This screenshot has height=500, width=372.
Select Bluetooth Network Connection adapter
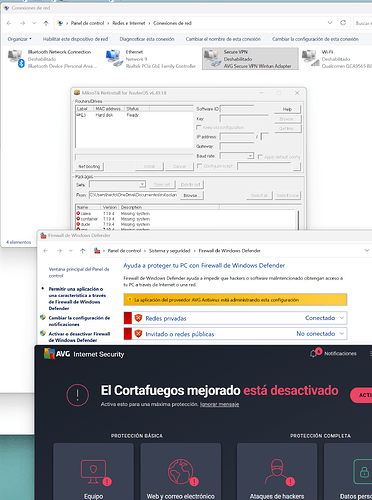pos(53,59)
